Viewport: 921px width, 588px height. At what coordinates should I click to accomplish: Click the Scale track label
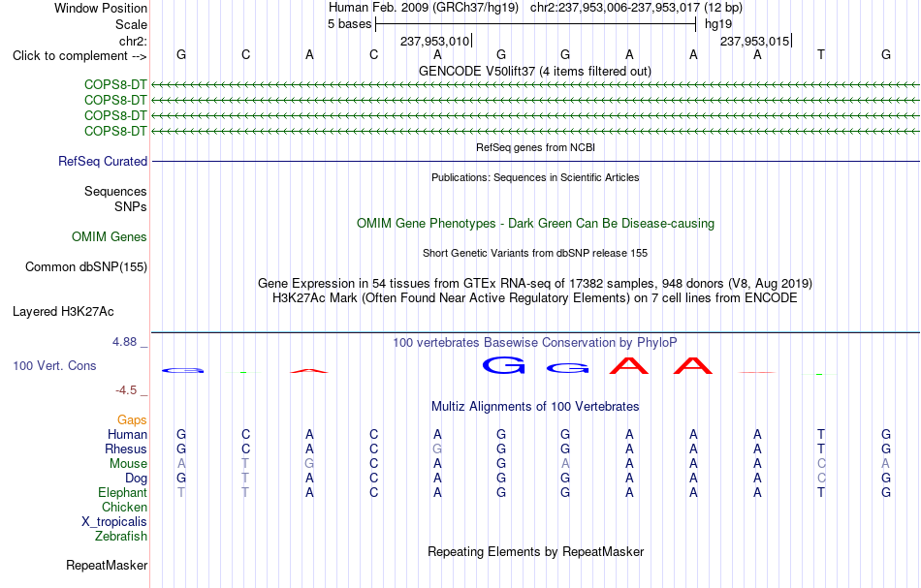pos(131,24)
